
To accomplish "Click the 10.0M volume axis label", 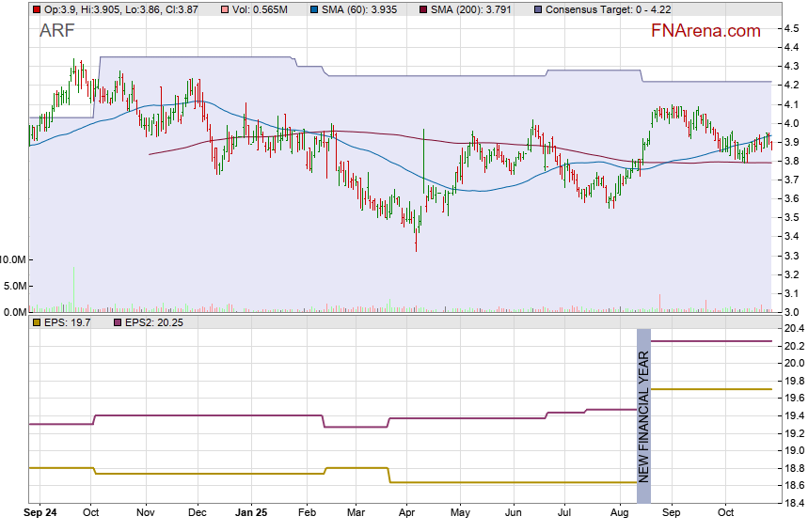I will [13, 258].
